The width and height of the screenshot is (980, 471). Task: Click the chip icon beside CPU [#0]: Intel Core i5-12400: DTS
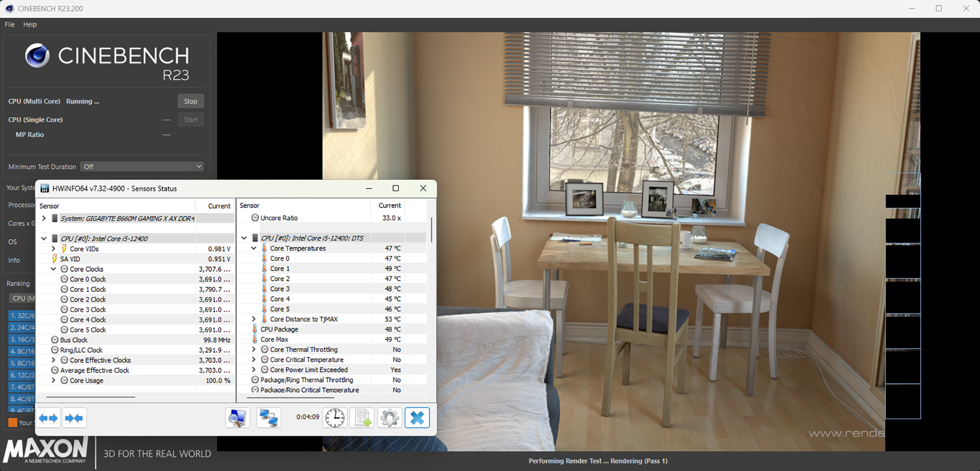click(255, 238)
